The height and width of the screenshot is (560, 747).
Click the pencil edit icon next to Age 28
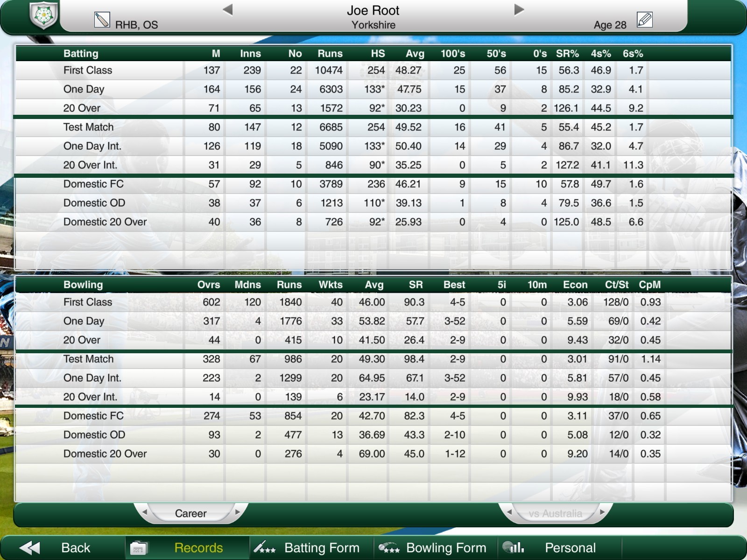click(644, 20)
